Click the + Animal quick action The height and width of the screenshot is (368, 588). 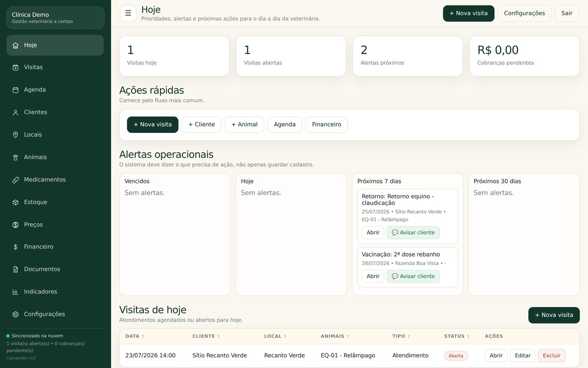click(x=244, y=125)
